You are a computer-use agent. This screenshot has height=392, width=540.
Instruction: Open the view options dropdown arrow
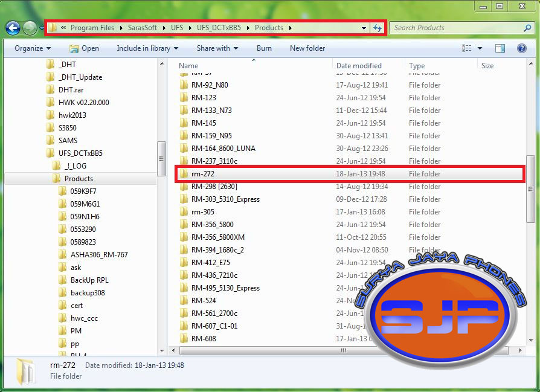[480, 48]
